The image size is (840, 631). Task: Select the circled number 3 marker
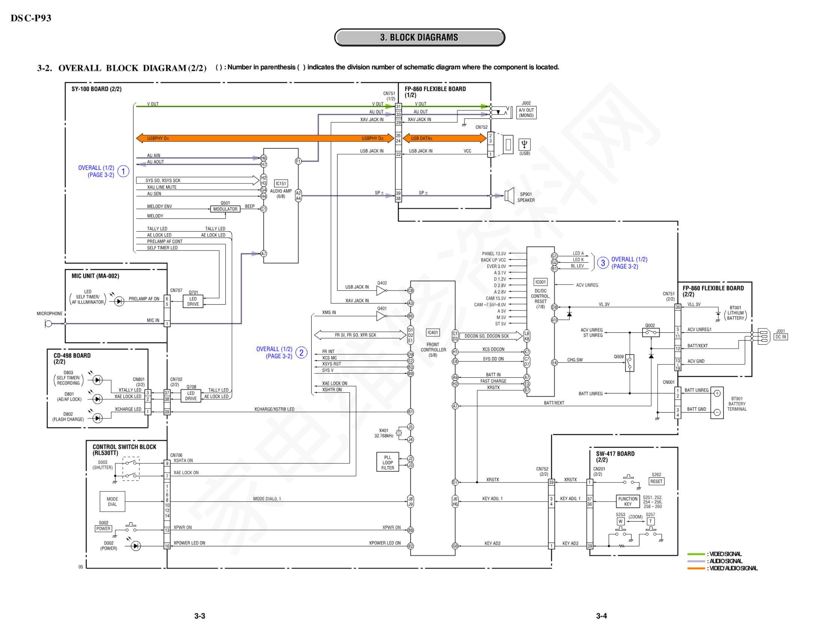coord(603,263)
